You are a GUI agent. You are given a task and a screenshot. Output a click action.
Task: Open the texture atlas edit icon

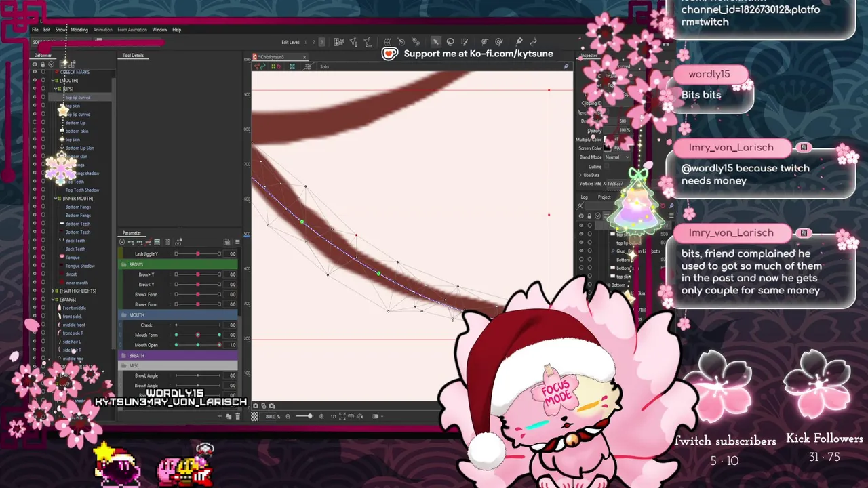(338, 42)
